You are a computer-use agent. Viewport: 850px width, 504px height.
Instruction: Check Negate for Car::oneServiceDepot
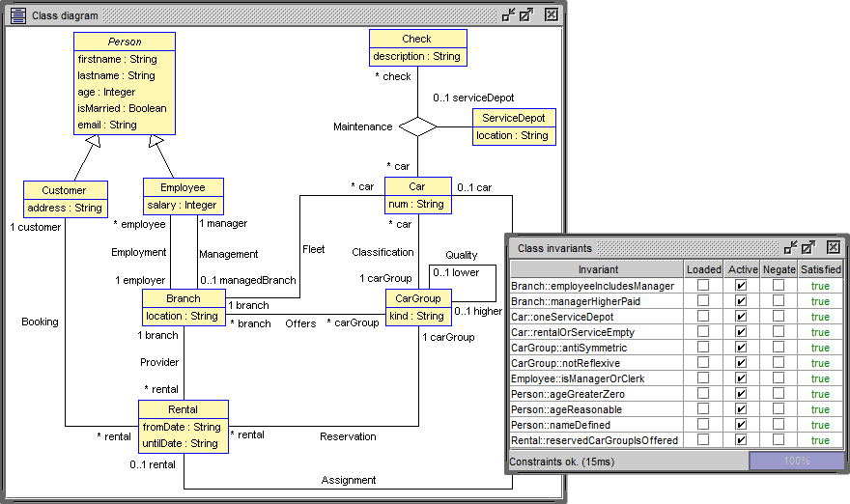[779, 316]
